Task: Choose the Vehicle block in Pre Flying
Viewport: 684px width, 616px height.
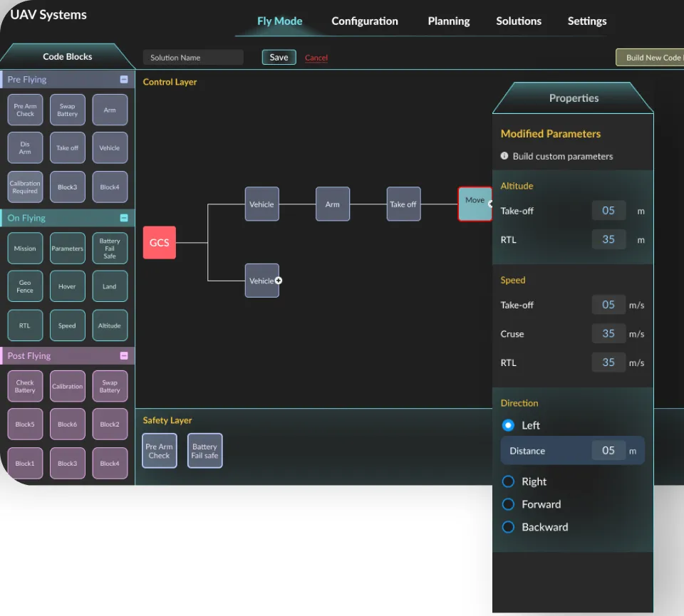Action: (x=110, y=148)
